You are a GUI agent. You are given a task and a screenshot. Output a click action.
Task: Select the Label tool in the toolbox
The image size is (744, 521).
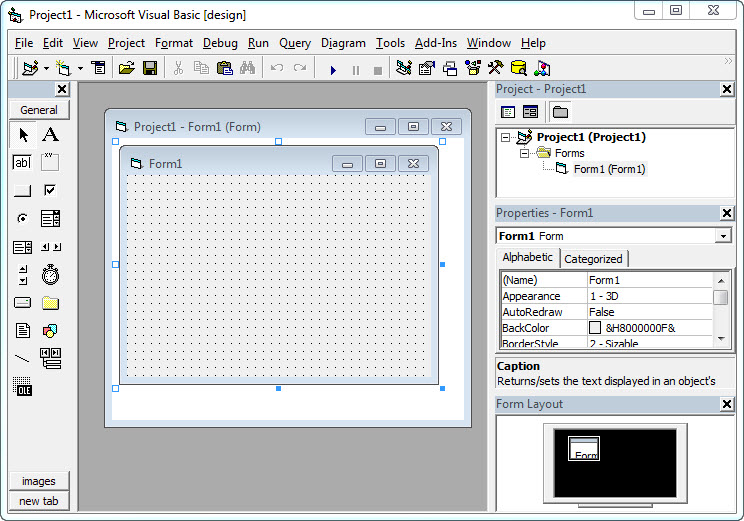coord(50,135)
